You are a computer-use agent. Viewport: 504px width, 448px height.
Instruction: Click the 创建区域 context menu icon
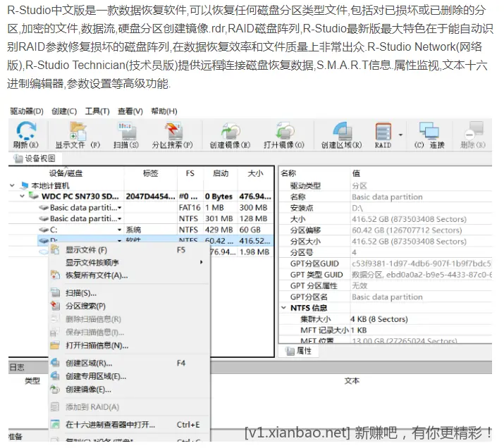point(55,363)
